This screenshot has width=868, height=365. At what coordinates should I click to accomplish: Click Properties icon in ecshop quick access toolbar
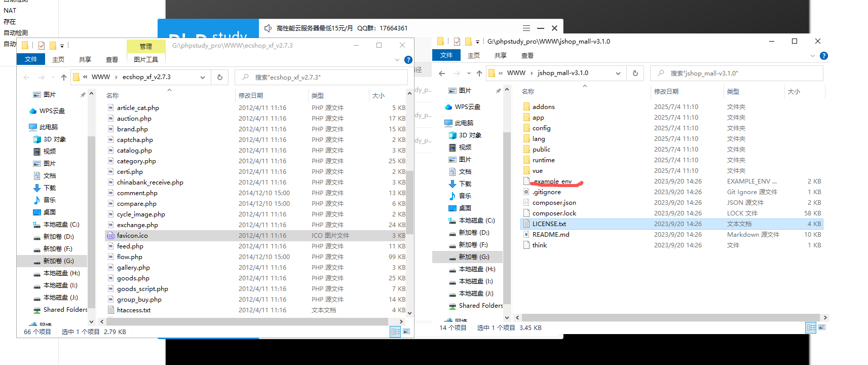pyautogui.click(x=42, y=46)
